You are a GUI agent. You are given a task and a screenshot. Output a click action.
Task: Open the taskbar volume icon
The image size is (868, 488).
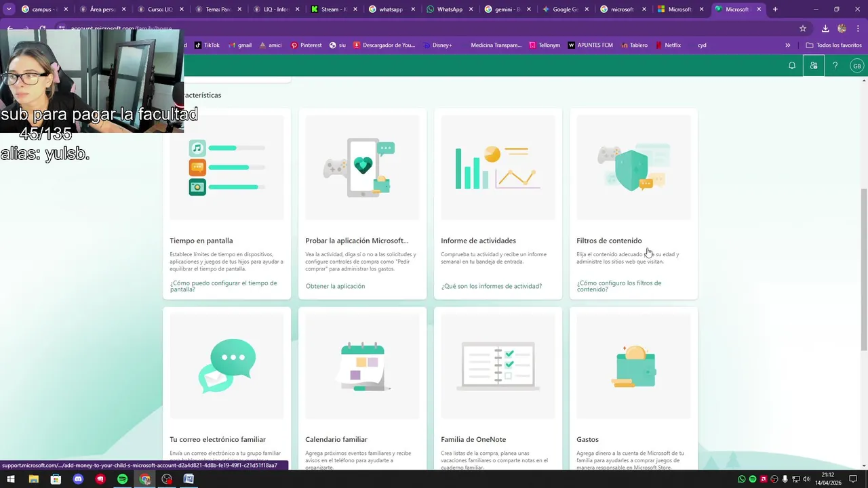806,479
